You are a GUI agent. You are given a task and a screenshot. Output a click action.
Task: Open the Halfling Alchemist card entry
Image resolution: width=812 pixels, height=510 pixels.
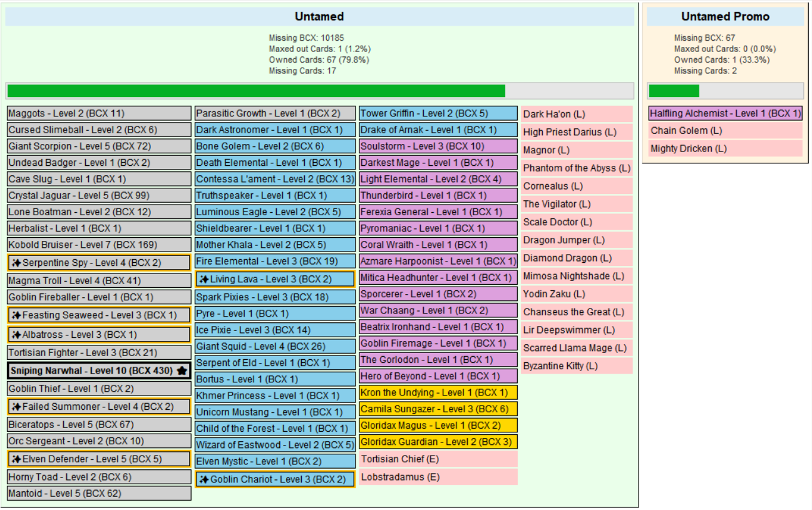[x=725, y=114]
